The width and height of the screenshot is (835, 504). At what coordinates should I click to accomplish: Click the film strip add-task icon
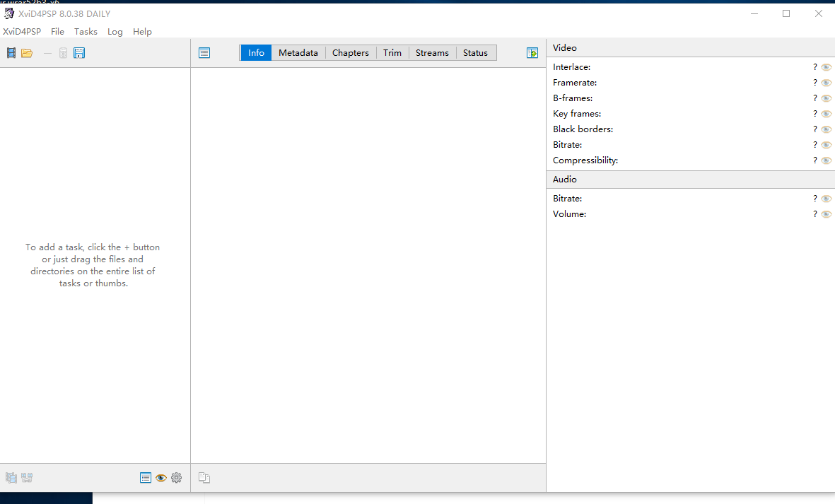[x=11, y=53]
